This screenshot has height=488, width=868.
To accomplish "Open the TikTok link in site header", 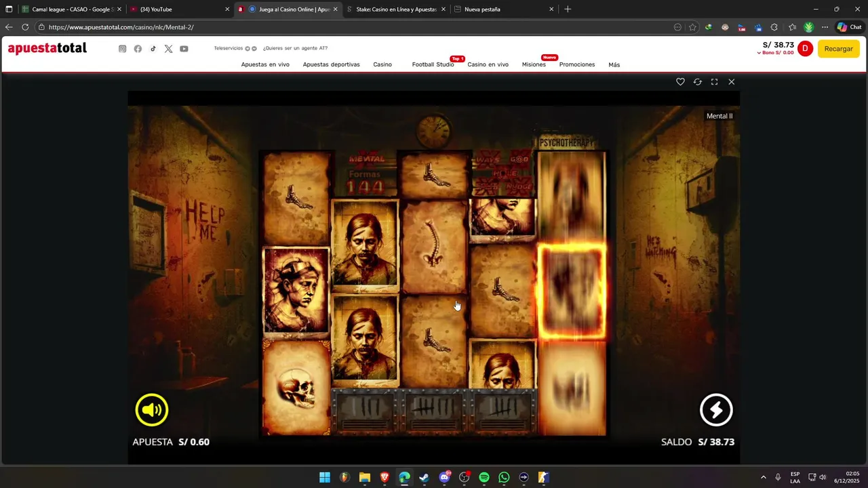I will pos(153,49).
